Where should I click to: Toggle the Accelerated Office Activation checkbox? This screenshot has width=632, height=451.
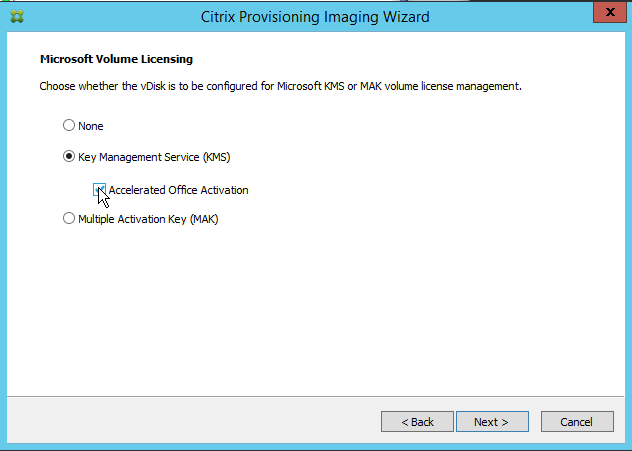point(100,189)
